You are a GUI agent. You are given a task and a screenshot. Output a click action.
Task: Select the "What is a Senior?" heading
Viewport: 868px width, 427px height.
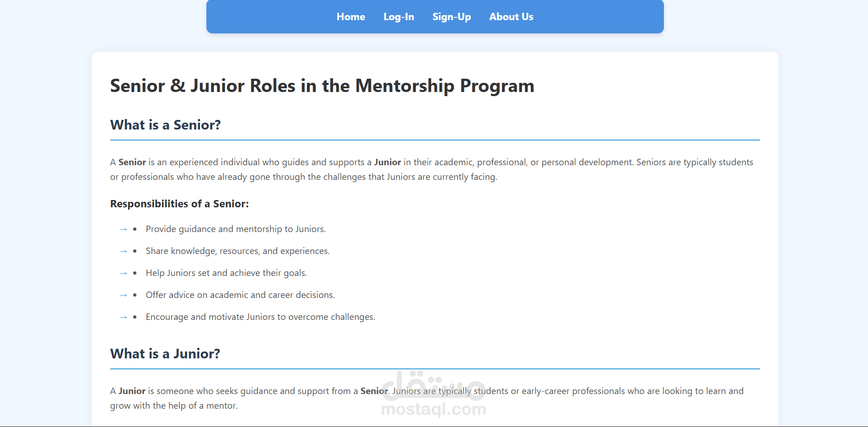(x=165, y=125)
